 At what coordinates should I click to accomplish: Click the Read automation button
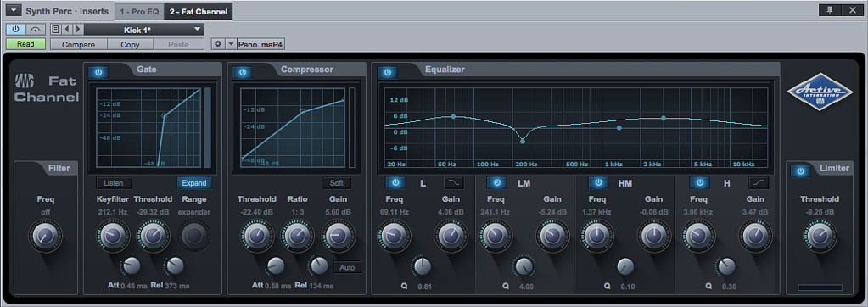(25, 44)
